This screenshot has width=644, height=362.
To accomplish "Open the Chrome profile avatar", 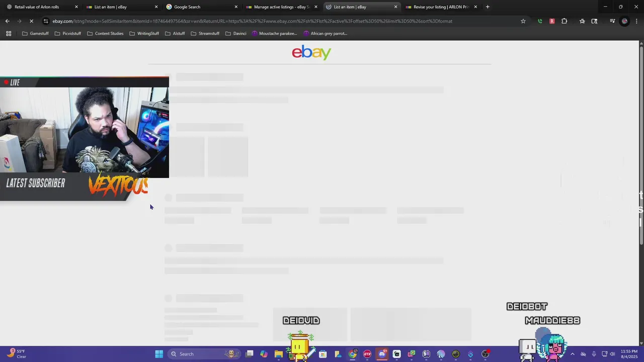I will tap(625, 21).
